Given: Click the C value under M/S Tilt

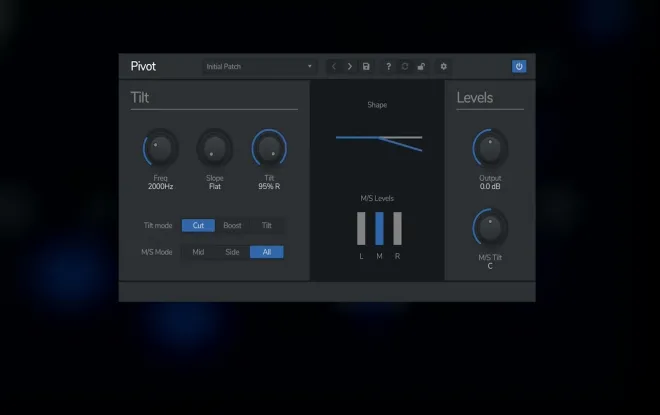Looking at the screenshot, I should point(490,266).
